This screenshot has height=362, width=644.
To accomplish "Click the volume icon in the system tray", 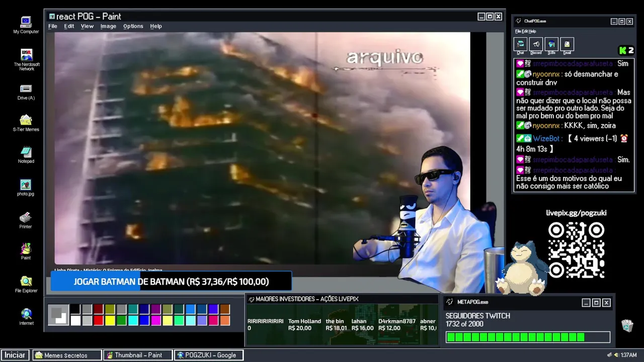I will pyautogui.click(x=616, y=355).
